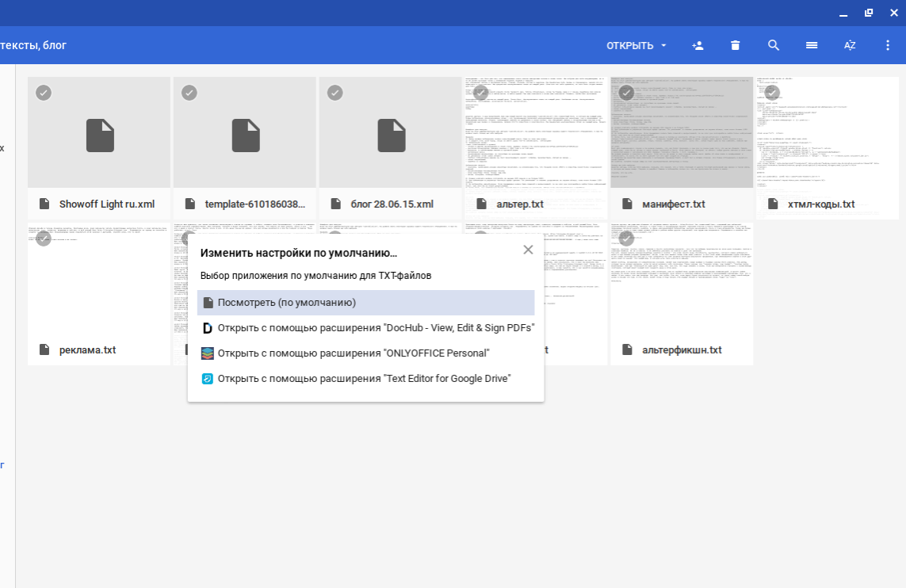This screenshot has width=906, height=588.
Task: Toggle checkmark on блог 28.06.15.xml
Action: (x=334, y=93)
